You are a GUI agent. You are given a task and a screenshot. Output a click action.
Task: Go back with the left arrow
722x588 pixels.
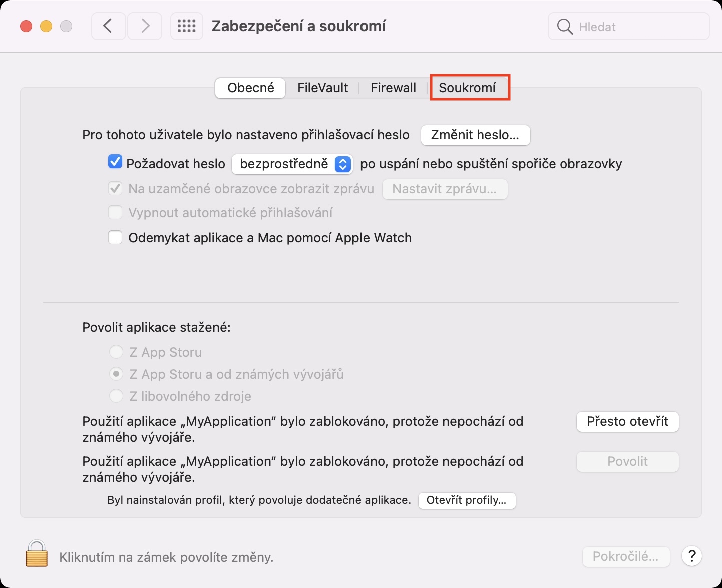click(x=108, y=26)
